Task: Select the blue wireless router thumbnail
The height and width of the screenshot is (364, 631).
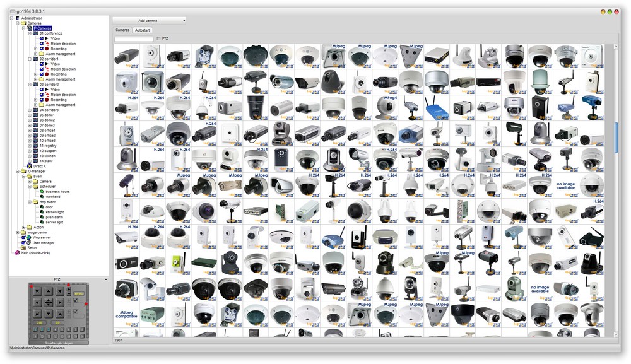Action: [437, 108]
